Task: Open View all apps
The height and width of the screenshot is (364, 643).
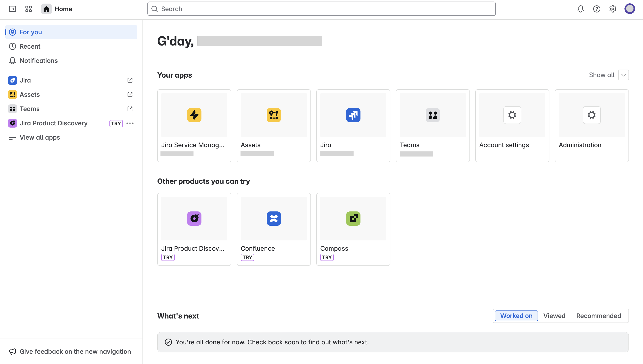Action: [x=40, y=137]
